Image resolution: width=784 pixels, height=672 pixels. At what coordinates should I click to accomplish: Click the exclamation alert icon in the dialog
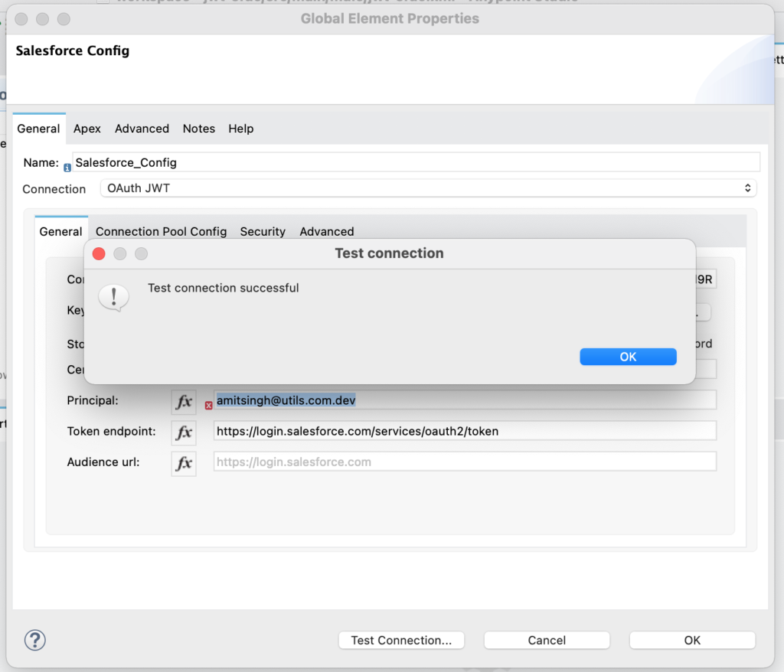(114, 296)
